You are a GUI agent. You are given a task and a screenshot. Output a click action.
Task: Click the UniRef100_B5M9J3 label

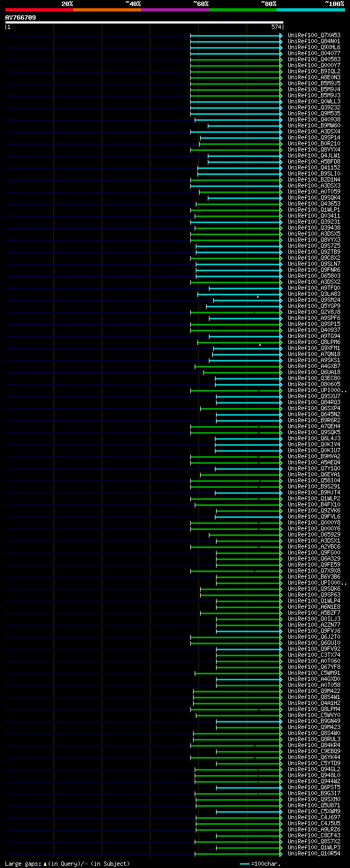[x=314, y=95]
